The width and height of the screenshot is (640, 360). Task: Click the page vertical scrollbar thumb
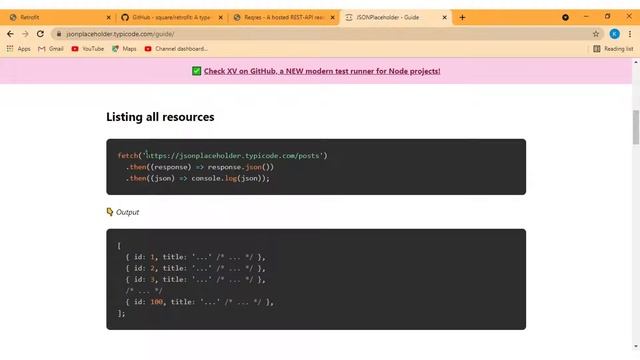[636, 127]
